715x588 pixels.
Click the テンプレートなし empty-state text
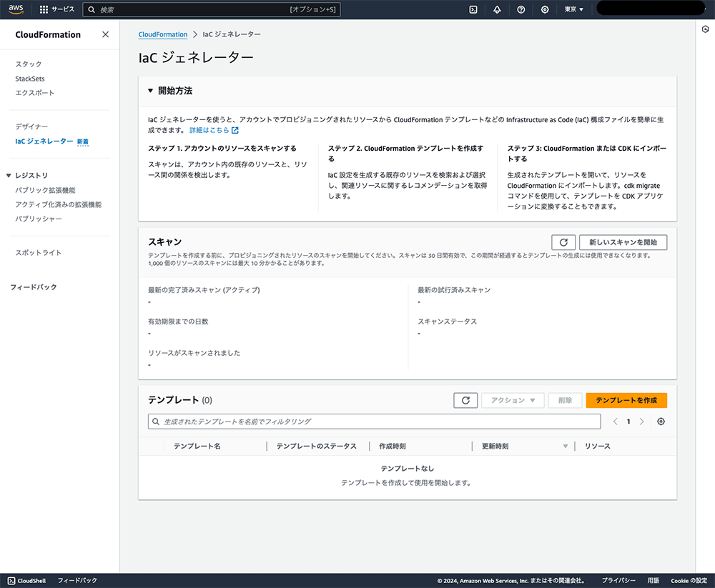coord(408,469)
